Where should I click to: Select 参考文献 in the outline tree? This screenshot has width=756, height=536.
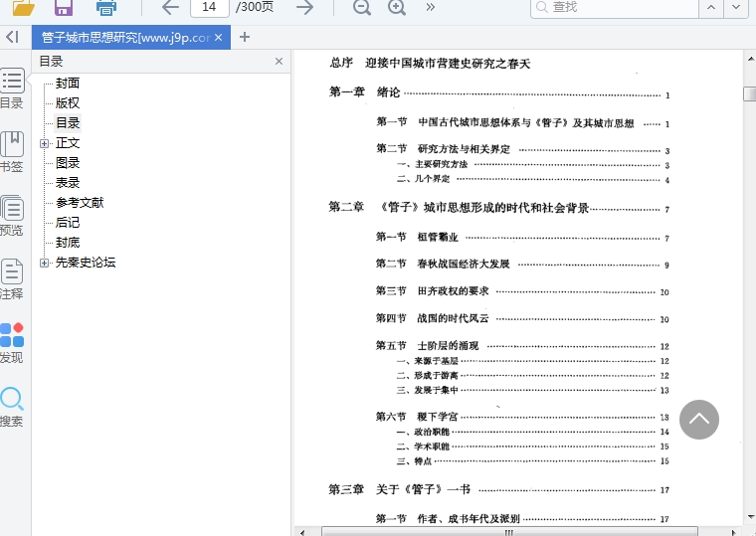tap(80, 203)
